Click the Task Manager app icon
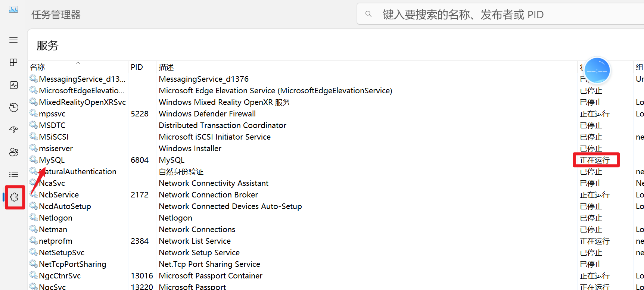 pyautogui.click(x=13, y=10)
